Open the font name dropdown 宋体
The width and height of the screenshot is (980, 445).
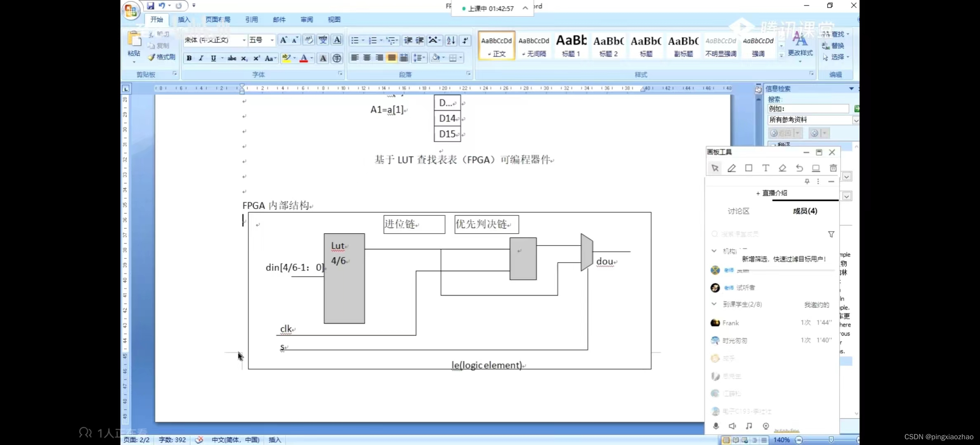click(244, 40)
